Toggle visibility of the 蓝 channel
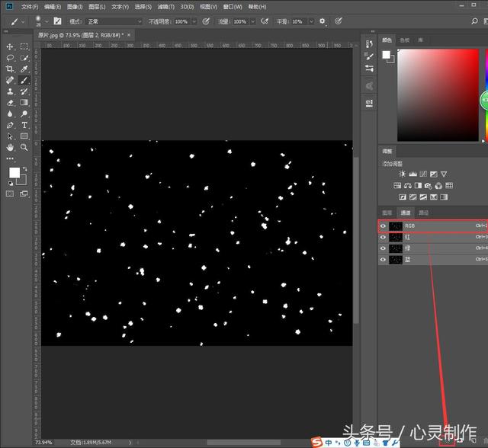This screenshot has width=488, height=448. click(x=384, y=260)
